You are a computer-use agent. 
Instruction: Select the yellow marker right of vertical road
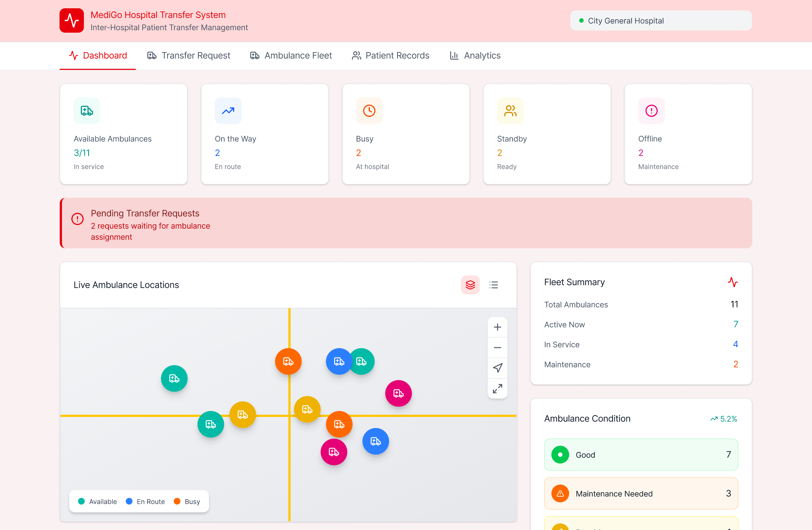point(307,409)
